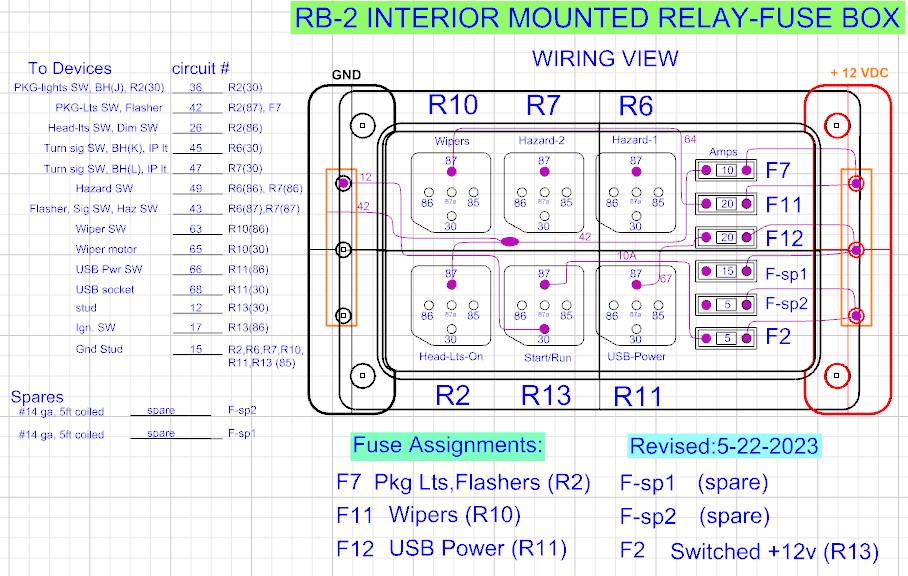Select Turn sig SW, BH(L), IP lt entry
Image resolution: width=908 pixels, height=576 pixels.
click(x=105, y=168)
